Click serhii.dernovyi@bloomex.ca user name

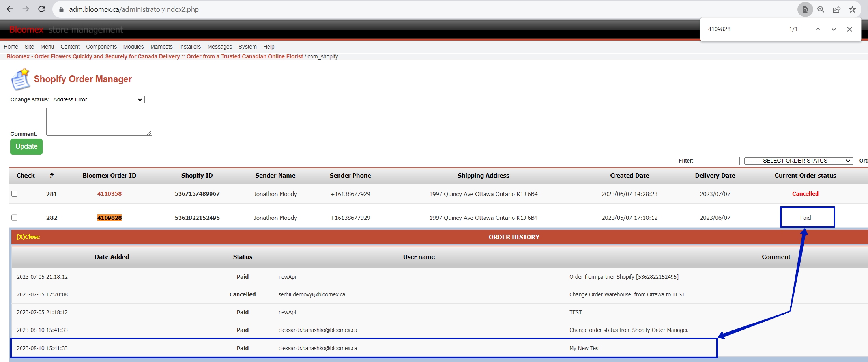(312, 294)
